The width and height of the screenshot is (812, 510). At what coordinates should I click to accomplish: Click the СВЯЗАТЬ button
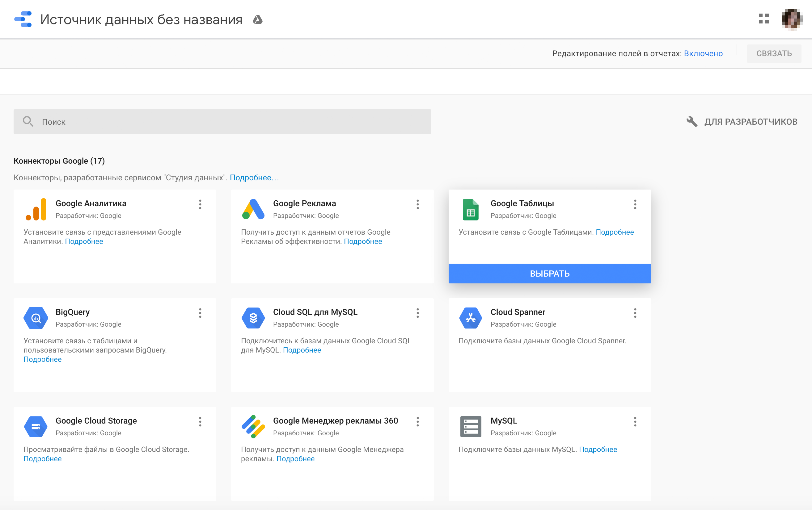pos(774,53)
